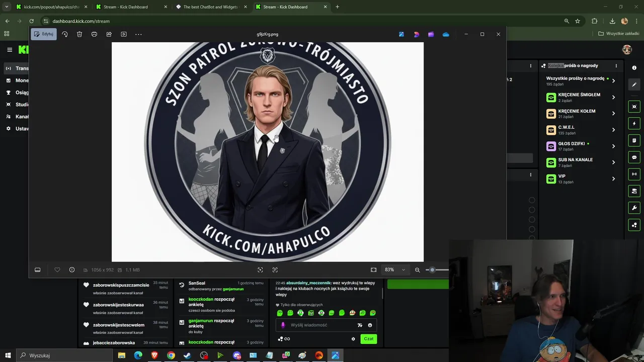Expand Wszystkie prośby o nagrodę

(x=613, y=81)
